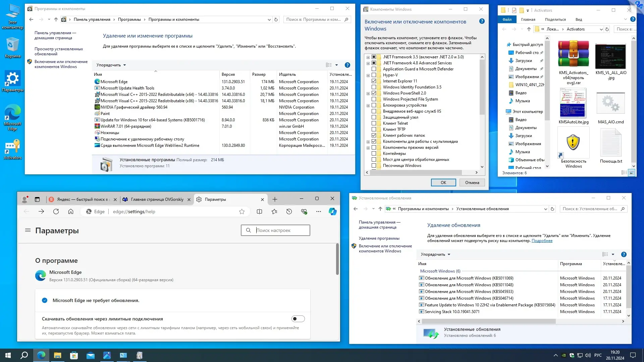The width and height of the screenshot is (644, 362).
Task: Open Edge history clock icon
Action: coord(289,212)
